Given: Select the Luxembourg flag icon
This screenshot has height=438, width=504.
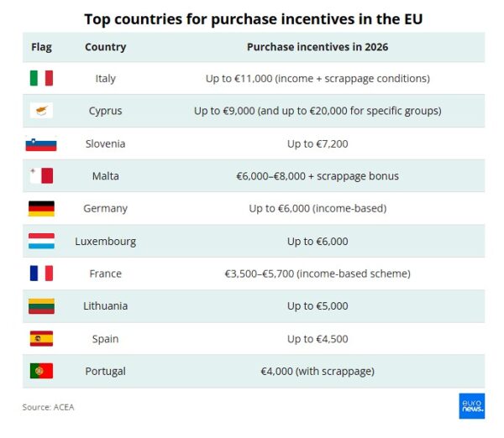Looking at the screenshot, I should tap(41, 242).
